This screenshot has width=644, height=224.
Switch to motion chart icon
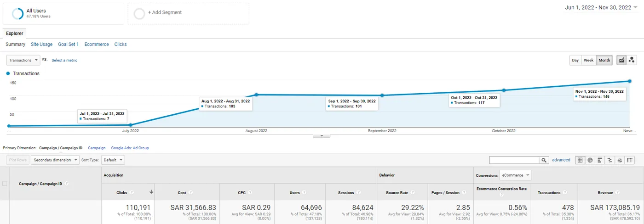pyautogui.click(x=632, y=60)
